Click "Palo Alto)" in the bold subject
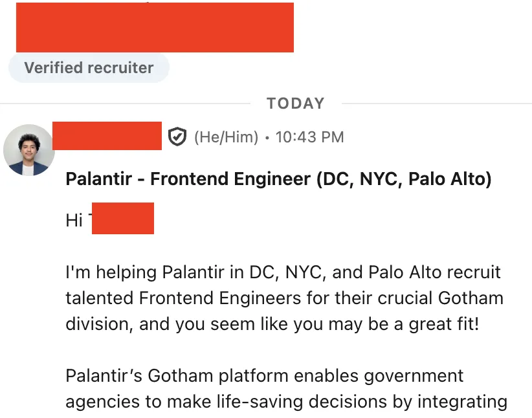The image size is (532, 418). [x=450, y=179]
